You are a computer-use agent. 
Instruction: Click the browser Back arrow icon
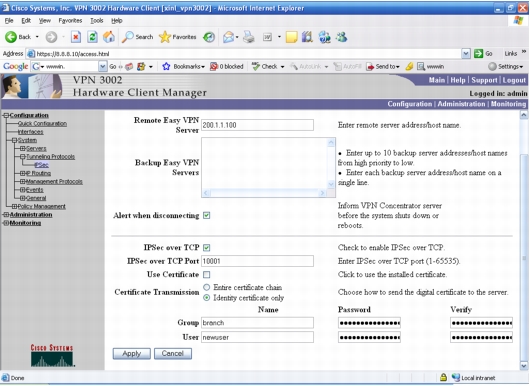pos(11,37)
